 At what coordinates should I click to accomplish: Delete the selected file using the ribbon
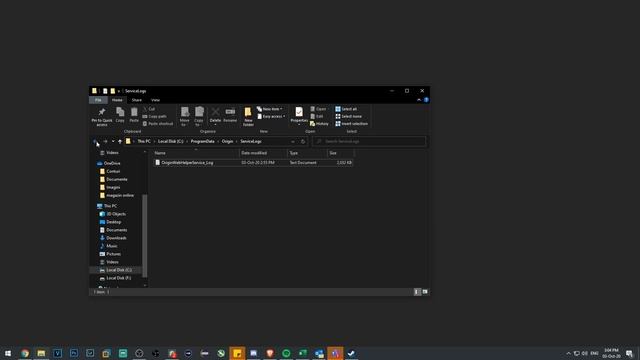(215, 116)
